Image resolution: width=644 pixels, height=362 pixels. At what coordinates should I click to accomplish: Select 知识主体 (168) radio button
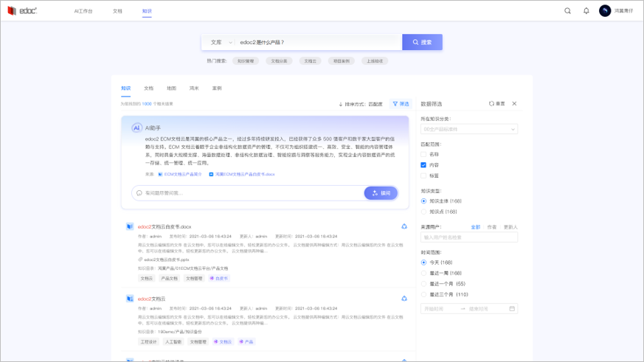[423, 201]
